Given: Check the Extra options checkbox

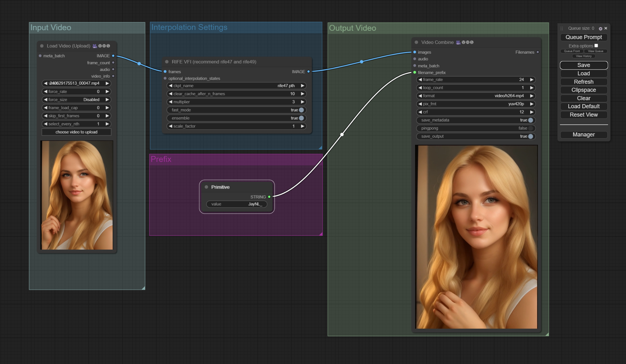Looking at the screenshot, I should 596,46.
